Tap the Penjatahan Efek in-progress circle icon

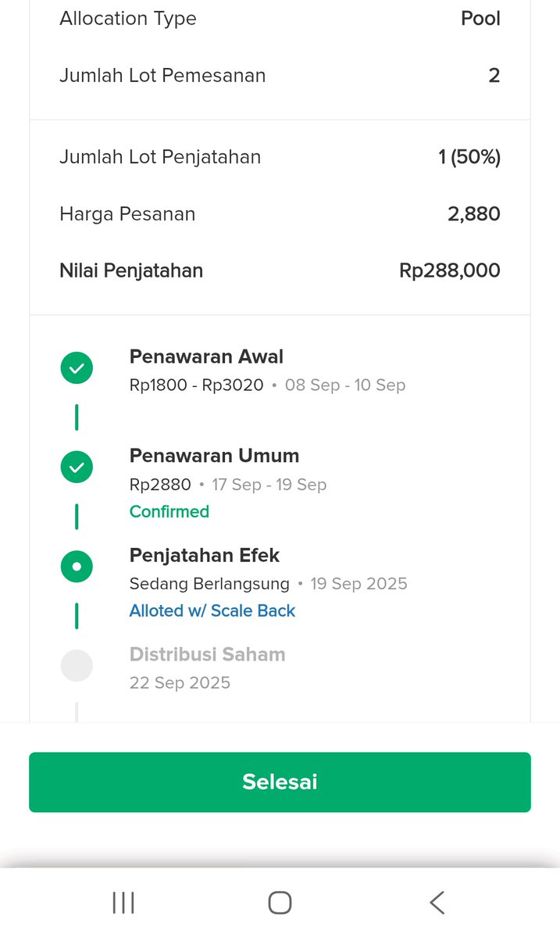(x=77, y=567)
